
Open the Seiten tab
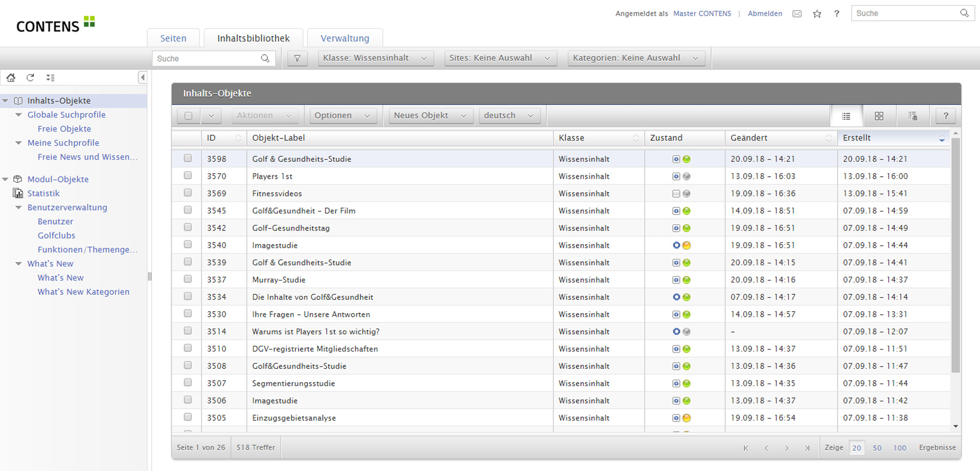click(173, 38)
